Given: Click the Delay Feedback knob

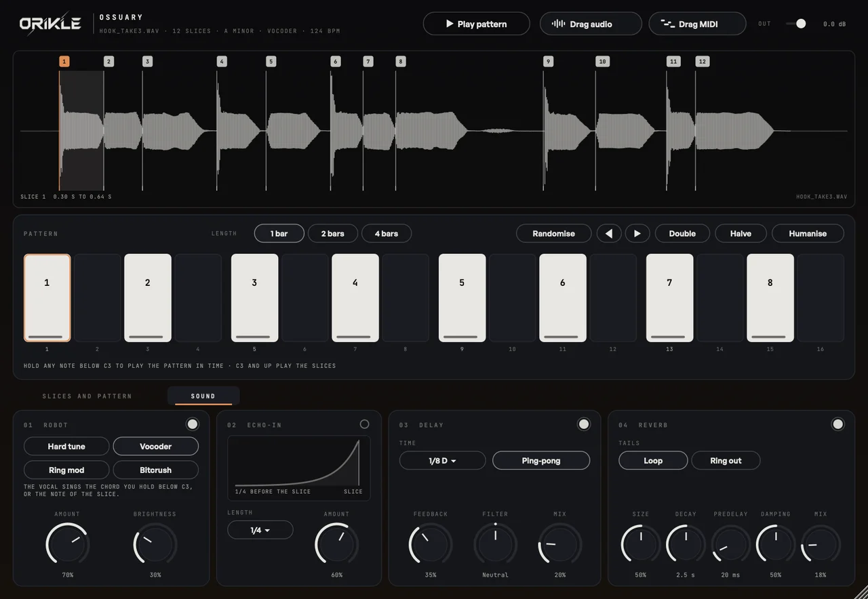Looking at the screenshot, I should 431,543.
